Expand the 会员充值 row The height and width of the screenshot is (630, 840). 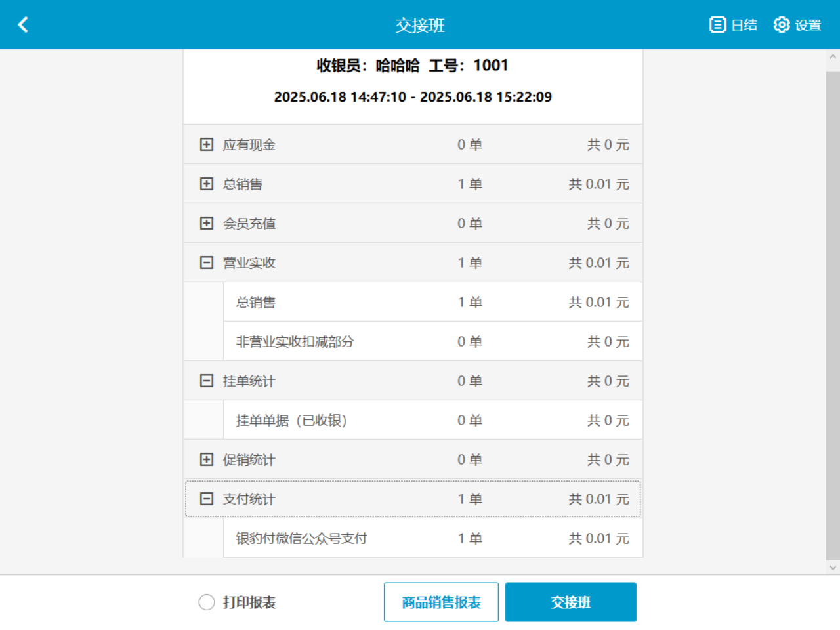pyautogui.click(x=205, y=223)
